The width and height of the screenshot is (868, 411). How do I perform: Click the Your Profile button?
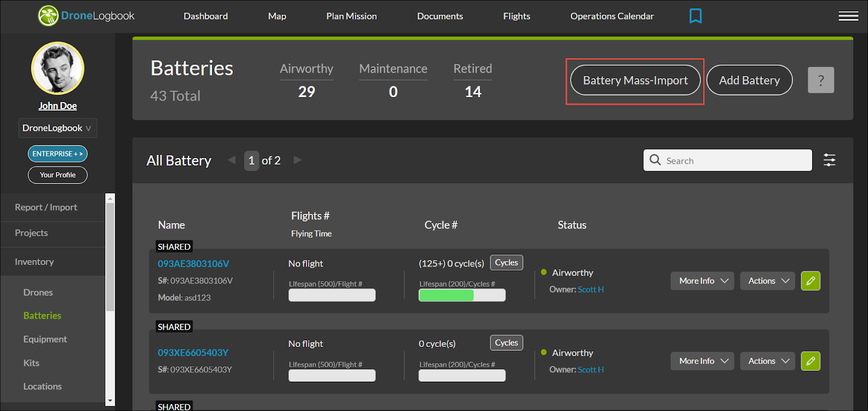58,175
